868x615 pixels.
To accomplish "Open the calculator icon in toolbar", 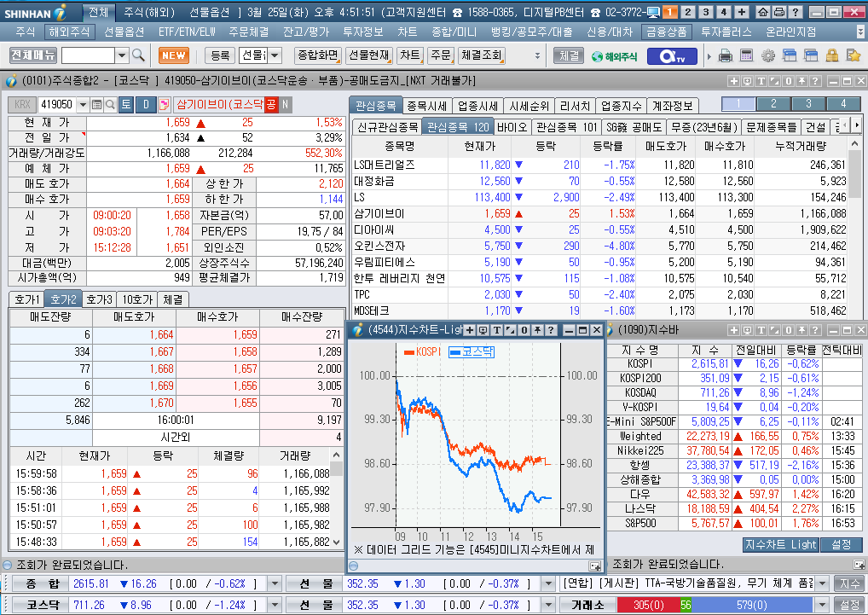I will [x=746, y=55].
